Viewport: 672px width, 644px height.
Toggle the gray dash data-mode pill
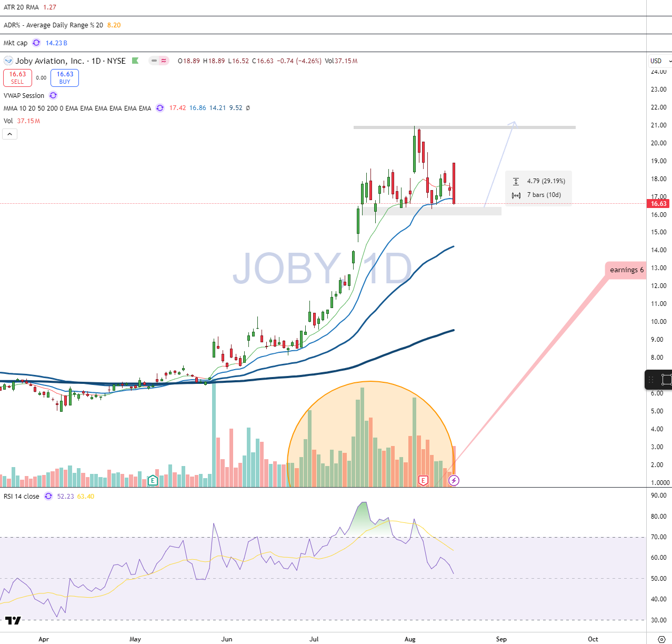point(154,61)
